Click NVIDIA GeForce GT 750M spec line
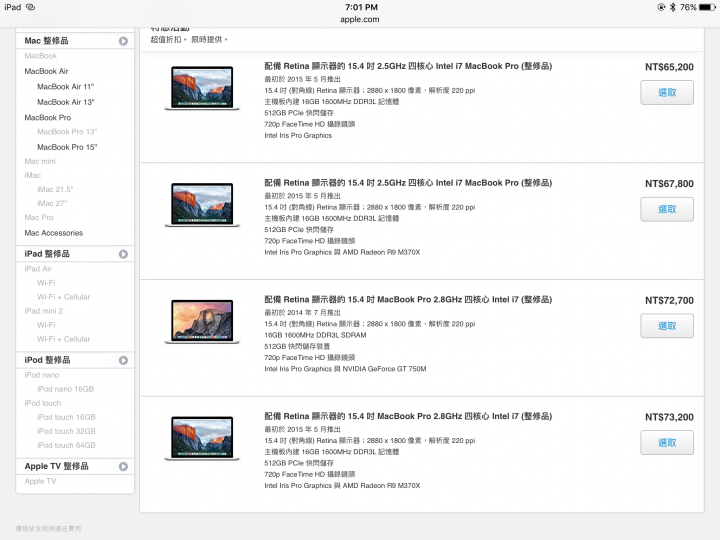 (x=345, y=369)
